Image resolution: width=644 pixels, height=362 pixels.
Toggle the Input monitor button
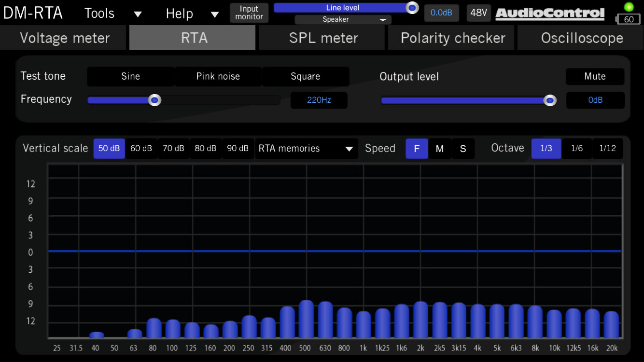pyautogui.click(x=249, y=13)
